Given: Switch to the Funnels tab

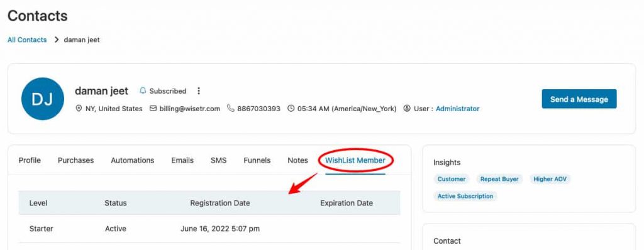Looking at the screenshot, I should [x=257, y=161].
